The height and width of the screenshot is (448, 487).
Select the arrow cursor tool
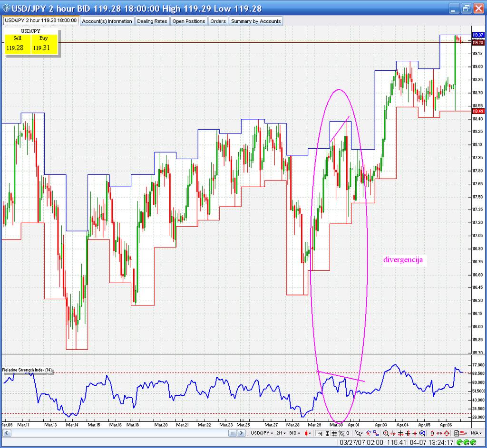(359, 433)
